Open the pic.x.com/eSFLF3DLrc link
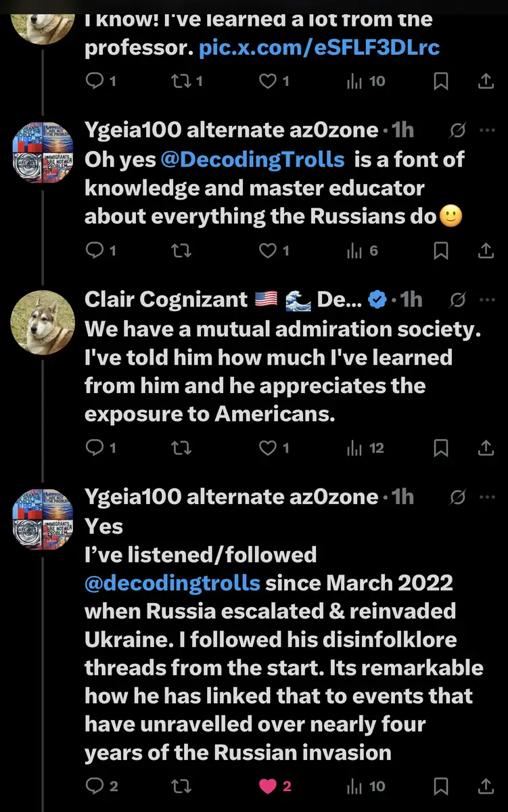 pyautogui.click(x=319, y=47)
